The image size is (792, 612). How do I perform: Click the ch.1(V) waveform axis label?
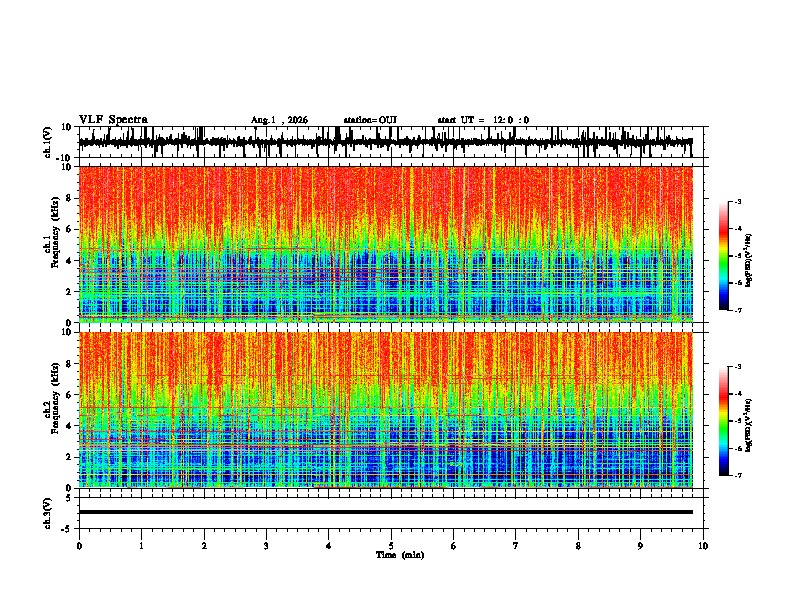pyautogui.click(x=48, y=142)
